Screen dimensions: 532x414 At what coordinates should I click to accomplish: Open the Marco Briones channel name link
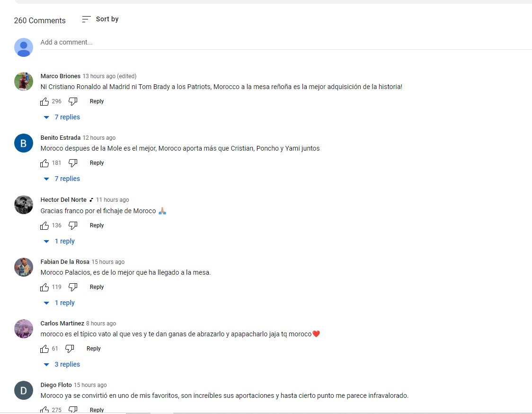pyautogui.click(x=61, y=76)
